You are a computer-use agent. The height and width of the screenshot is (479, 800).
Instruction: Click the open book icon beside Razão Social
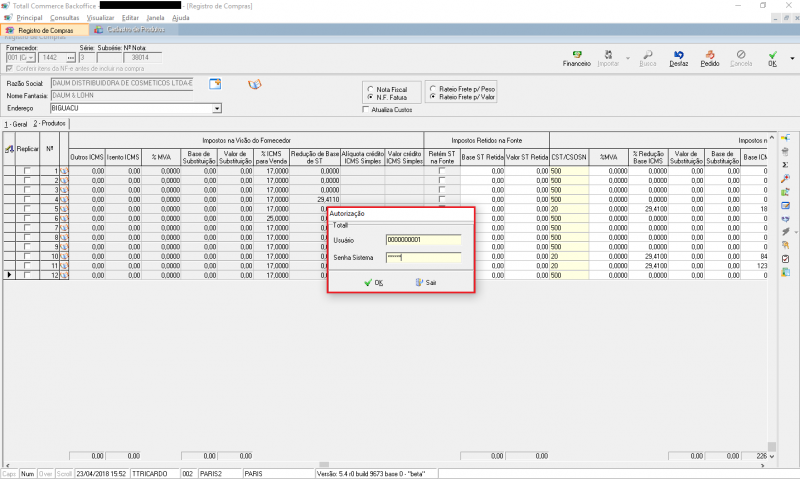pos(254,83)
